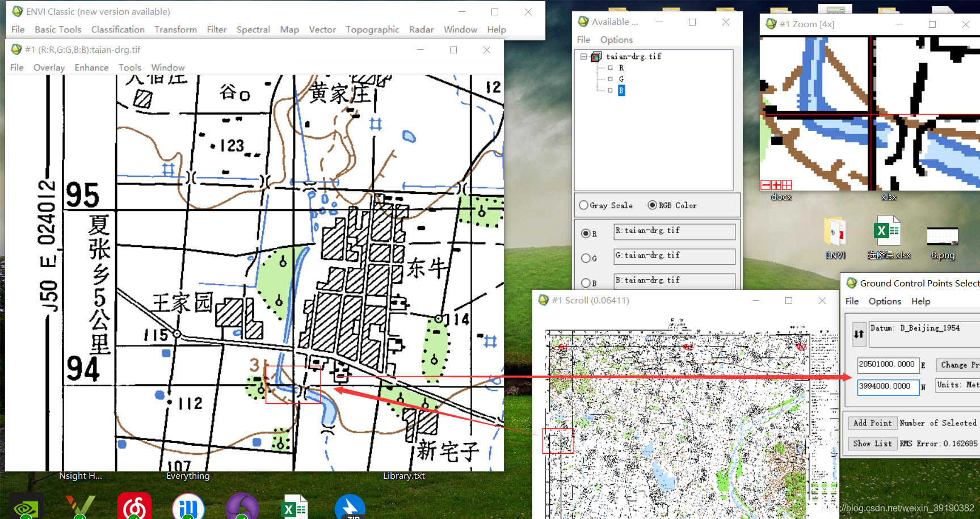Click the zoom-out minus icon in Zoom window
980x519 pixels.
[x=766, y=185]
